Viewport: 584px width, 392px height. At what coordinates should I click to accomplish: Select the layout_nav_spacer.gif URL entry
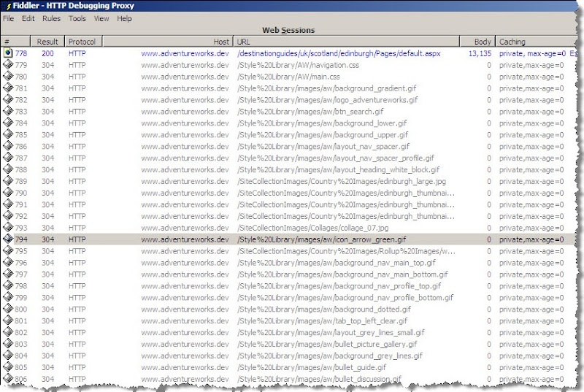[x=323, y=146]
